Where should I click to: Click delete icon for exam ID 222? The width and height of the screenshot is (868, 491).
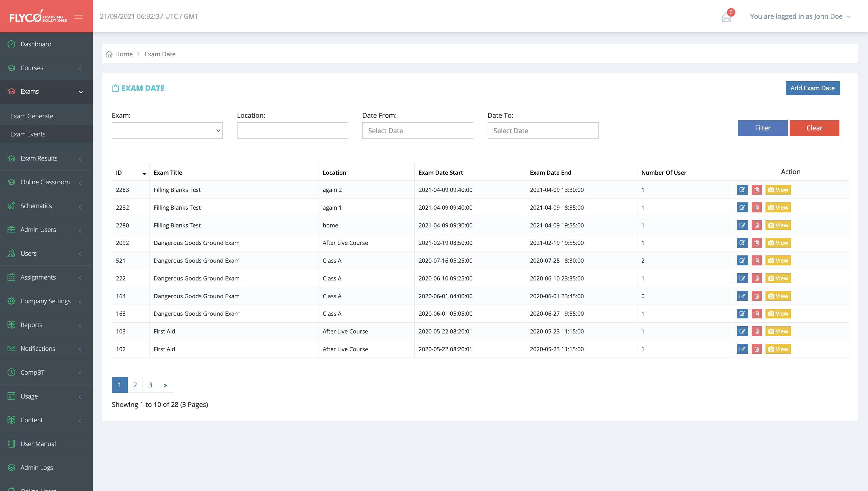(x=757, y=279)
